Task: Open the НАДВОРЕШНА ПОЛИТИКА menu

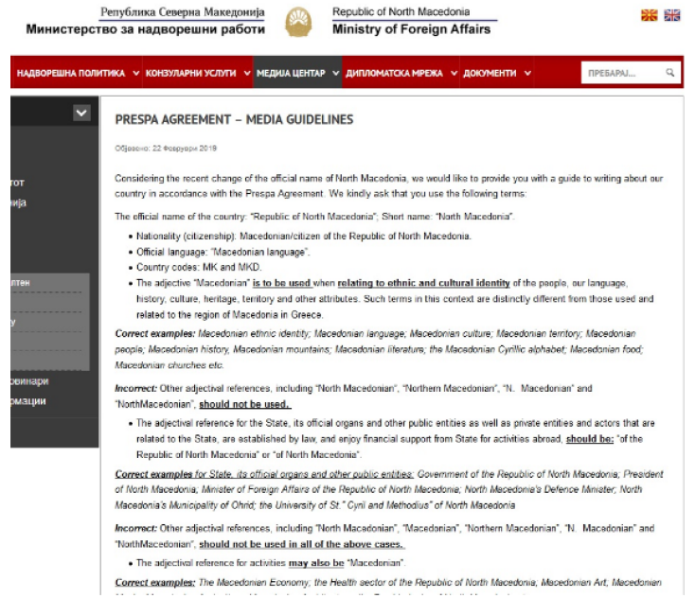Action: click(70, 73)
